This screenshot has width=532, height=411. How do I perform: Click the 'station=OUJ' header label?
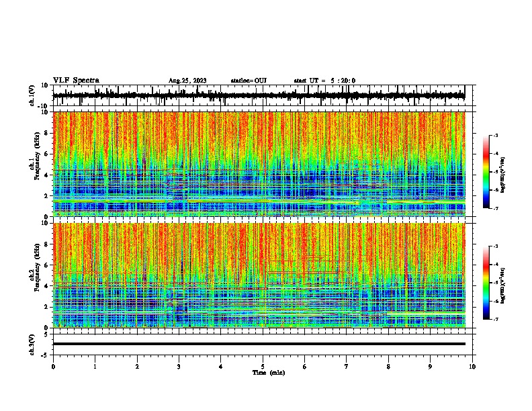click(x=249, y=81)
